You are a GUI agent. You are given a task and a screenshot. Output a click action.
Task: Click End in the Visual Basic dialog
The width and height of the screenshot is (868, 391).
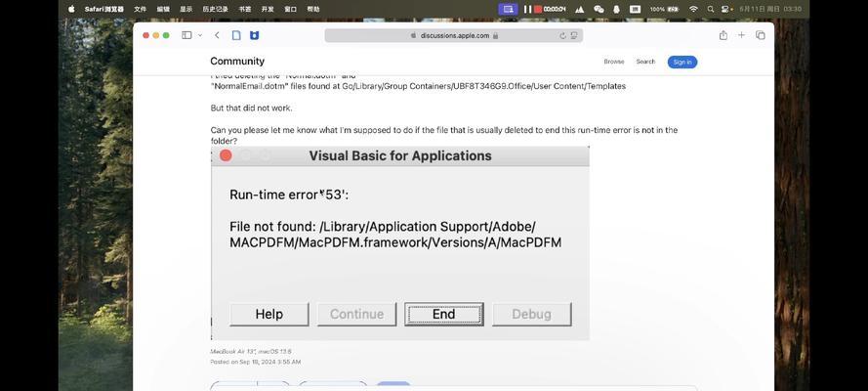coord(444,315)
